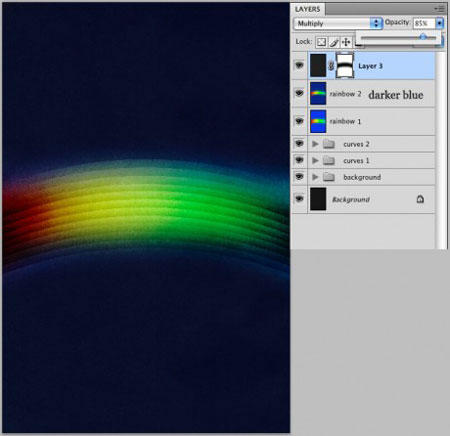The image size is (450, 436).
Task: Switch to the LAYERS tab
Action: (x=307, y=9)
